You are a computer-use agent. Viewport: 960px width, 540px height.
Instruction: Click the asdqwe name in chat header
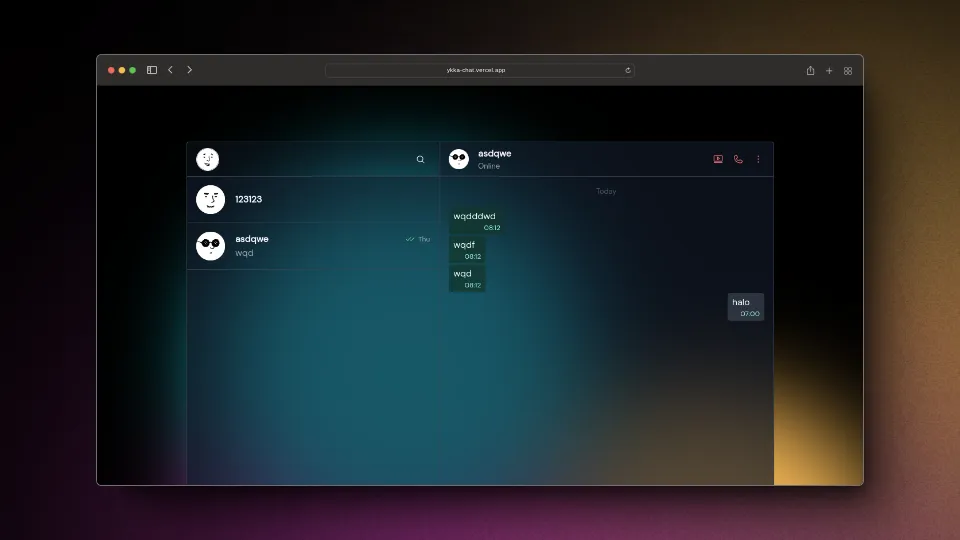point(494,154)
